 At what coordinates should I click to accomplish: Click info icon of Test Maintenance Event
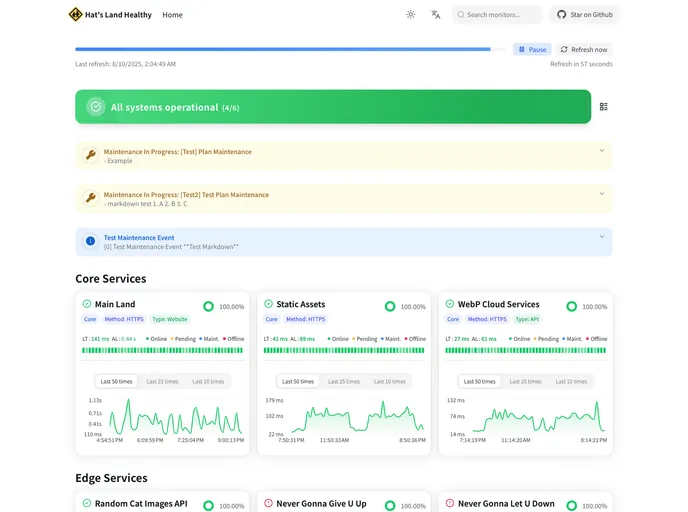[90, 241]
